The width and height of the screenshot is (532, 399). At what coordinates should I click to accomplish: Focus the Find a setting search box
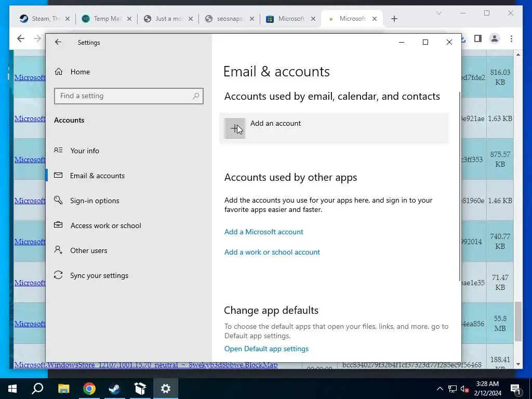click(x=129, y=96)
